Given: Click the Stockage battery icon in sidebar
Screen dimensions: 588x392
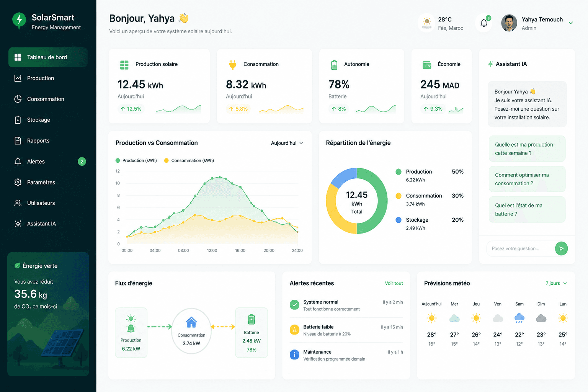Looking at the screenshot, I should pos(18,120).
